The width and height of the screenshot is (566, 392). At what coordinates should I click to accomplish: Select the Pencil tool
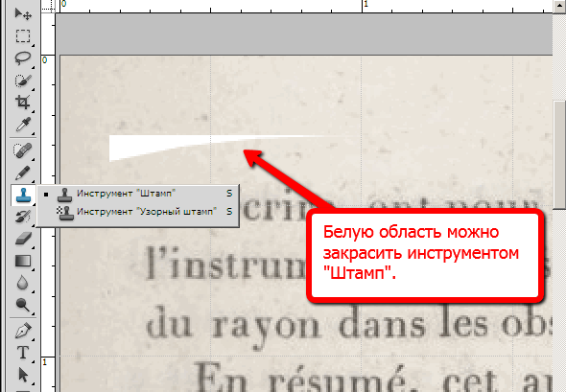[23, 173]
